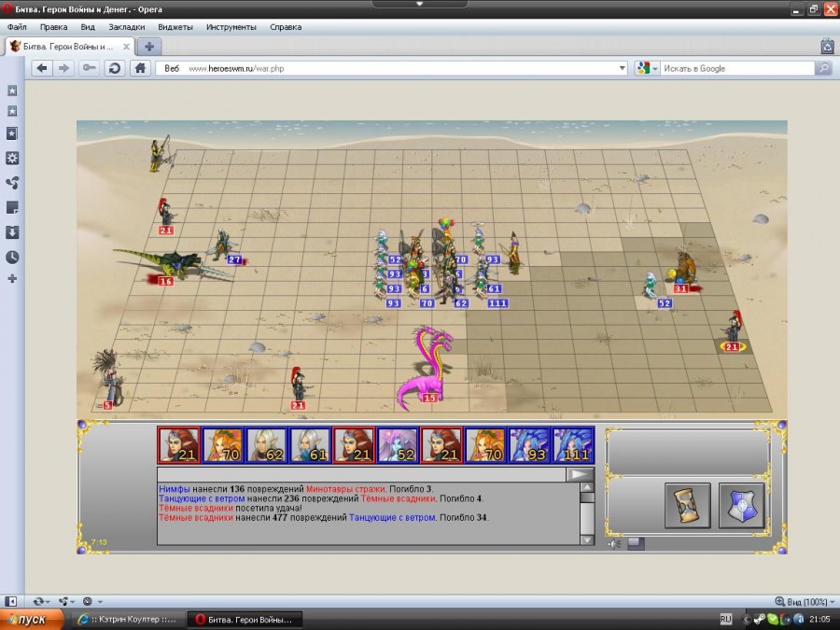Select turn queue portrait numbered 111

pos(573,444)
